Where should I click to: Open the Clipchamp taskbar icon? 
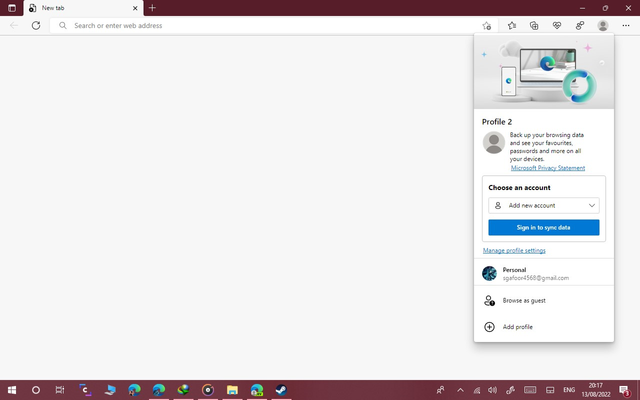(x=85, y=390)
